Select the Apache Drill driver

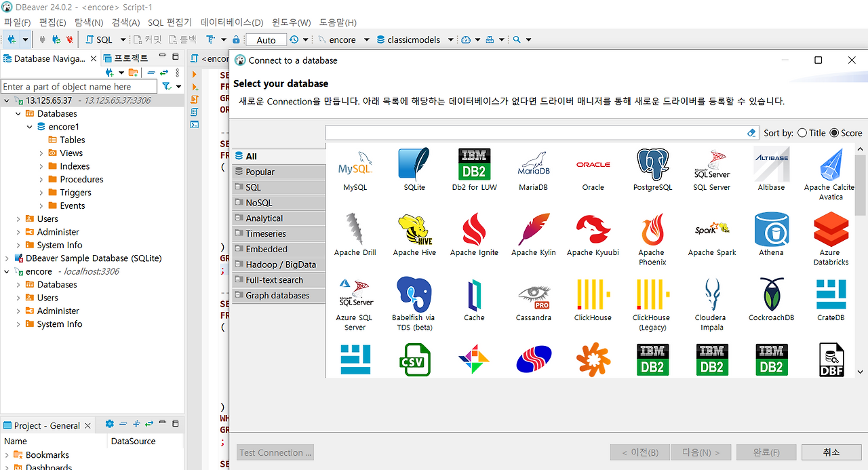click(x=355, y=235)
